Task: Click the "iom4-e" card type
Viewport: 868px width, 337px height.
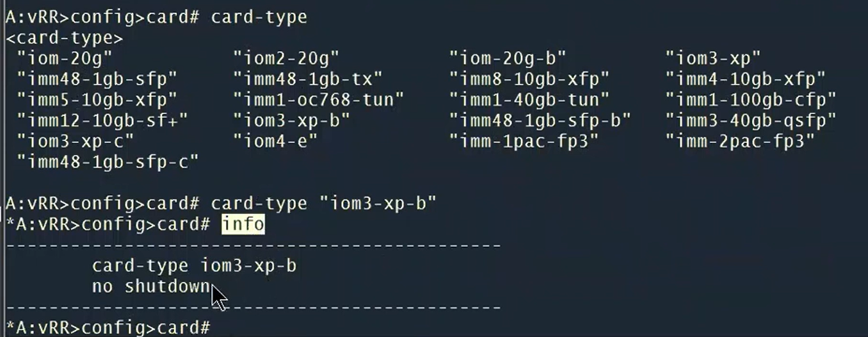Action: pos(275,140)
